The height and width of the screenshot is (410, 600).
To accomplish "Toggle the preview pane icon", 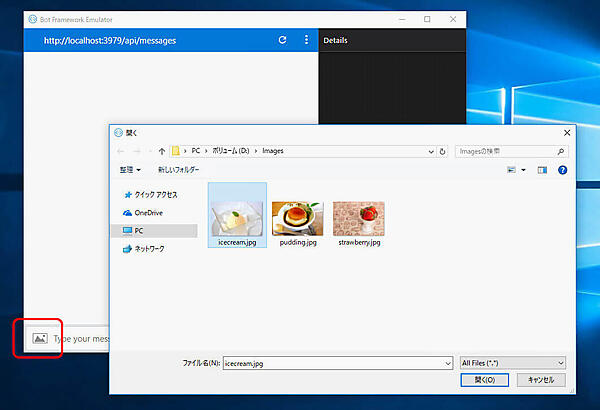I will click(542, 170).
